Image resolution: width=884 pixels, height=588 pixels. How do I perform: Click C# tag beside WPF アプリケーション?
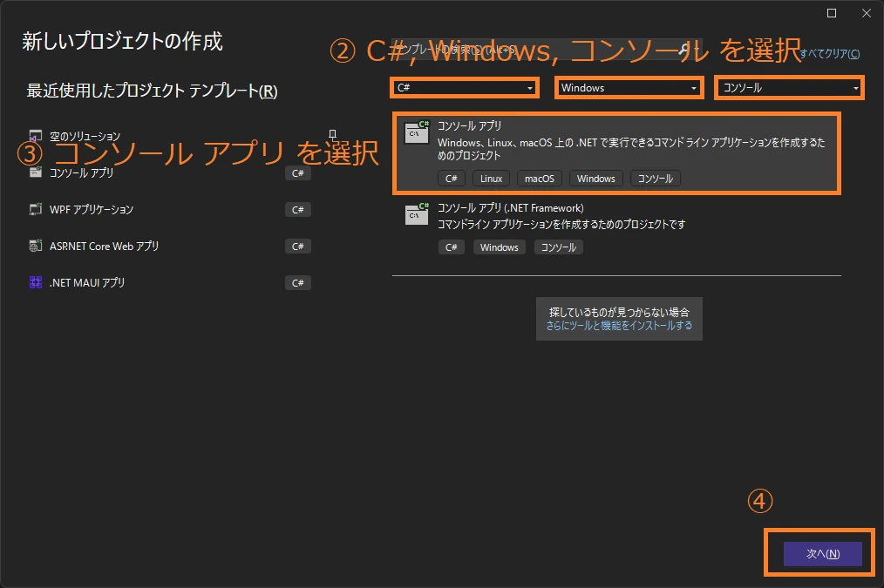297,210
